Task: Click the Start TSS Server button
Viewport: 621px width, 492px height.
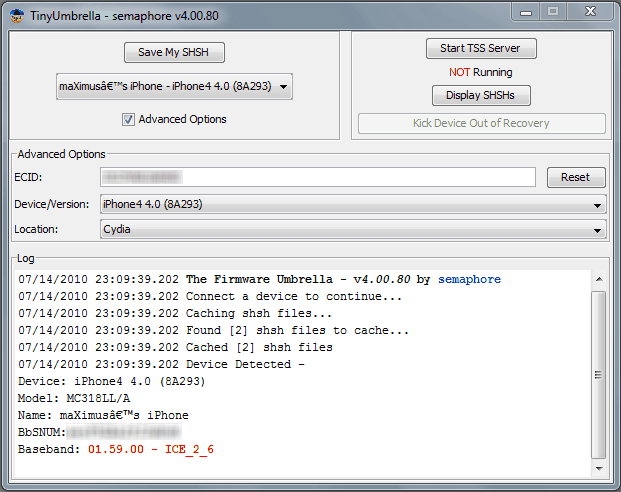Action: (x=481, y=48)
